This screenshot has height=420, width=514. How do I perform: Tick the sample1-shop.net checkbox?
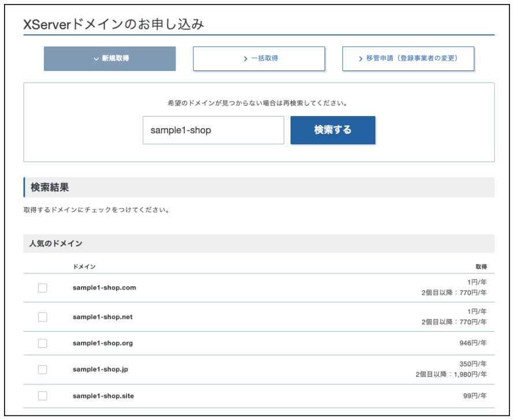coord(43,317)
